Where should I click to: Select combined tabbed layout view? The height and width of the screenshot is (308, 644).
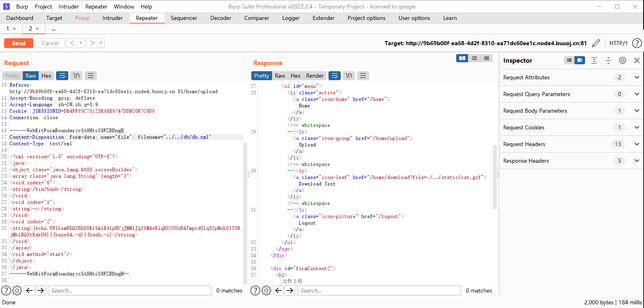(487, 58)
